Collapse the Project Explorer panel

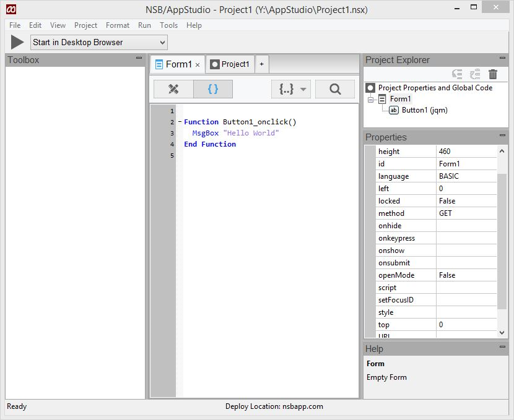coord(502,58)
